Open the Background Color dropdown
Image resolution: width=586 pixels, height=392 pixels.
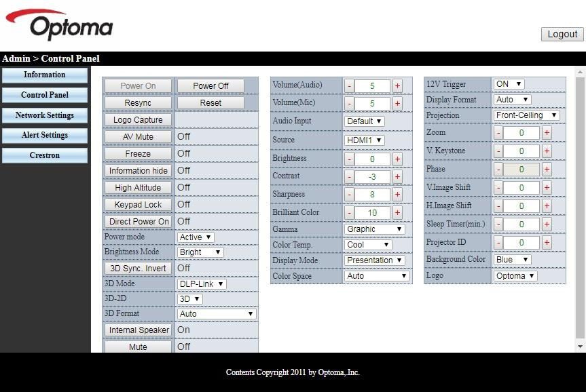click(x=512, y=260)
